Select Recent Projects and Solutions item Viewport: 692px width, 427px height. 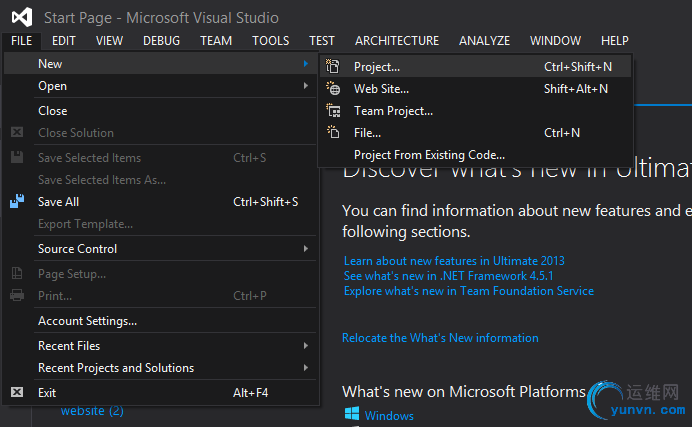(161, 367)
